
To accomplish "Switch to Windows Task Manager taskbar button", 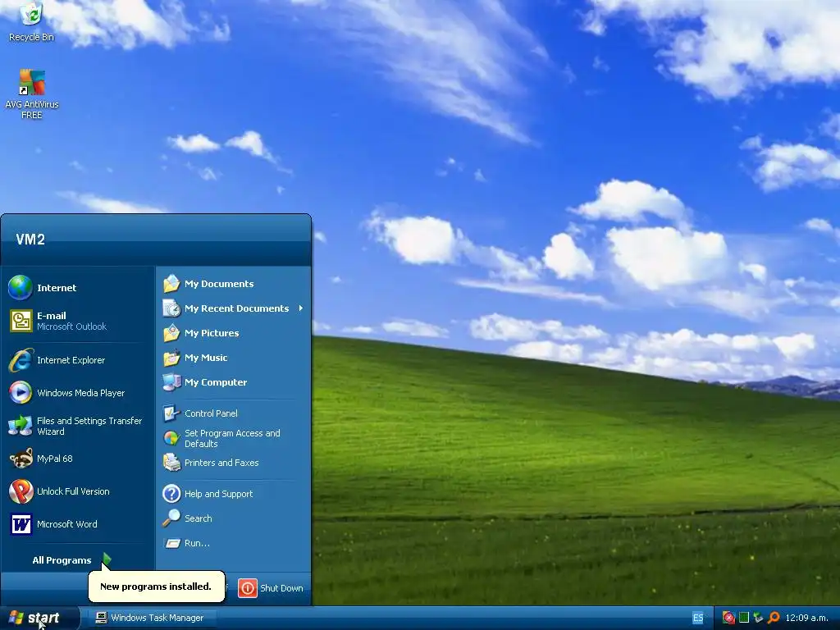I will (152, 618).
